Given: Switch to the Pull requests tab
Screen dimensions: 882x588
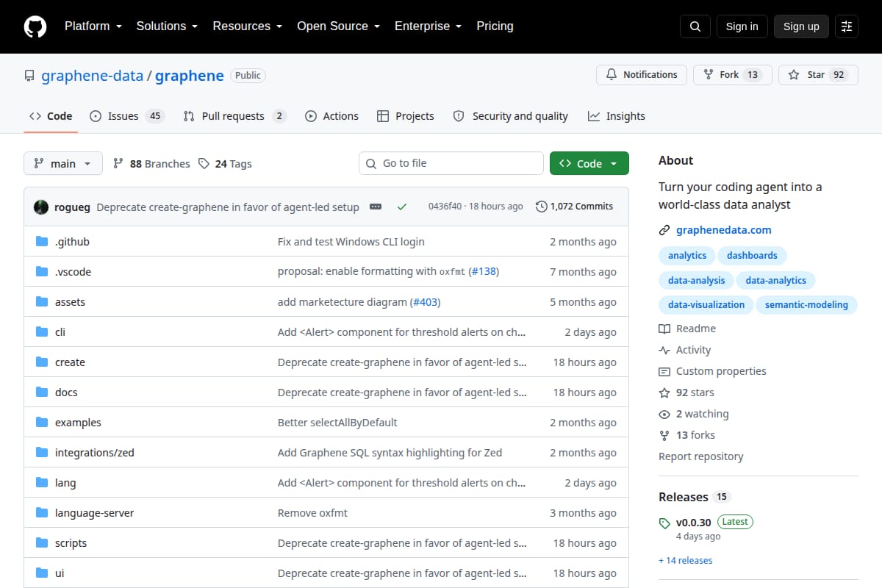Looking at the screenshot, I should (234, 116).
